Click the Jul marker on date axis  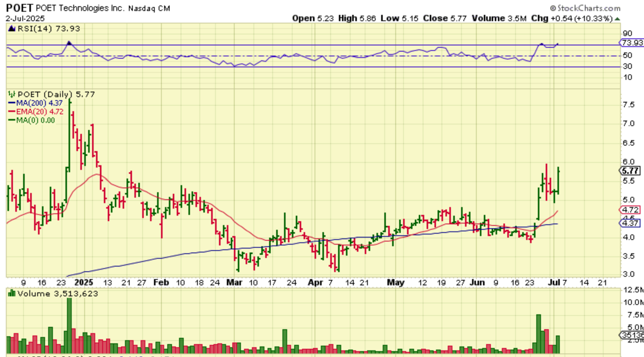[x=554, y=283]
